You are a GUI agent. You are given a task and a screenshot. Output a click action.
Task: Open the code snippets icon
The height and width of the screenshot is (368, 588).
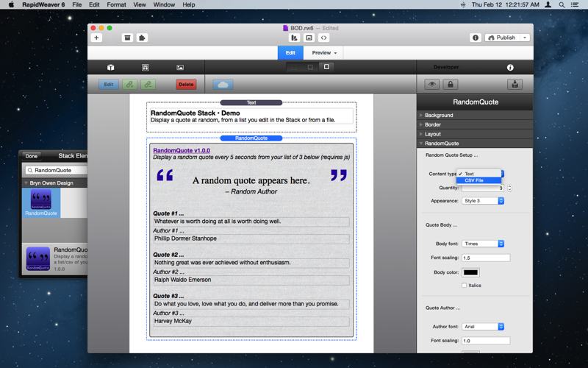[323, 38]
